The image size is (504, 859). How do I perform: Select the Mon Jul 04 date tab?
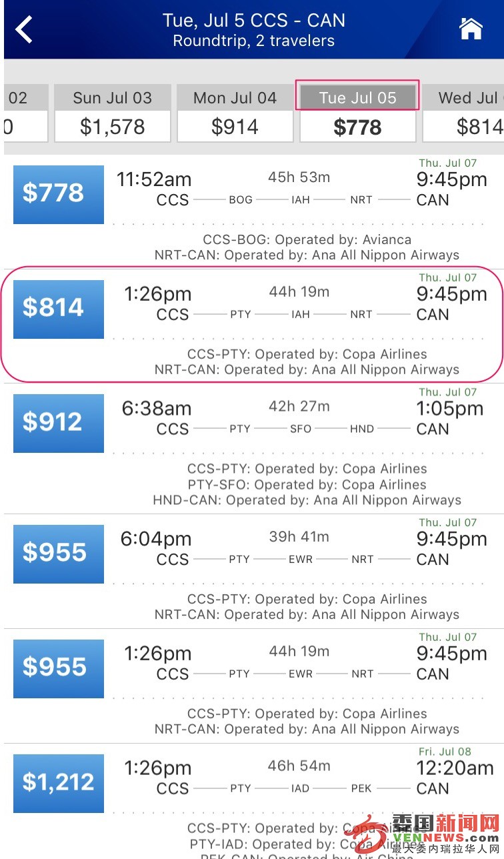[x=235, y=113]
